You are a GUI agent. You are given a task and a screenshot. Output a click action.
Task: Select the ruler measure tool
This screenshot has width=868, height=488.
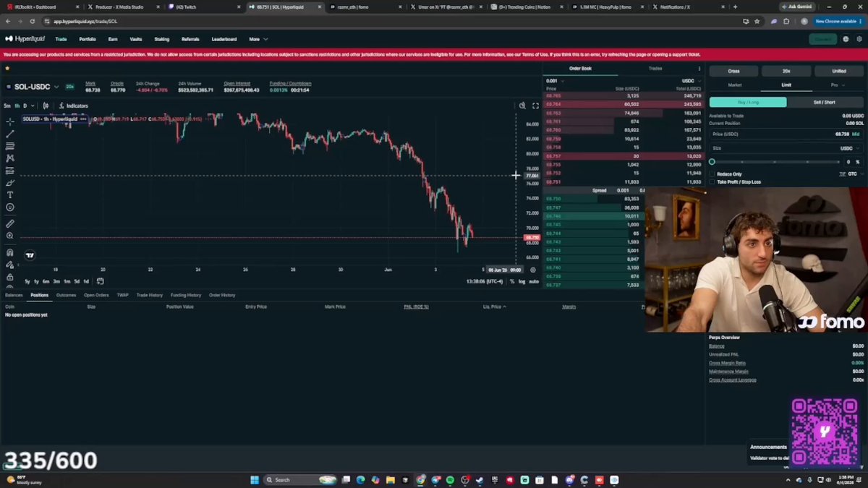tap(10, 223)
